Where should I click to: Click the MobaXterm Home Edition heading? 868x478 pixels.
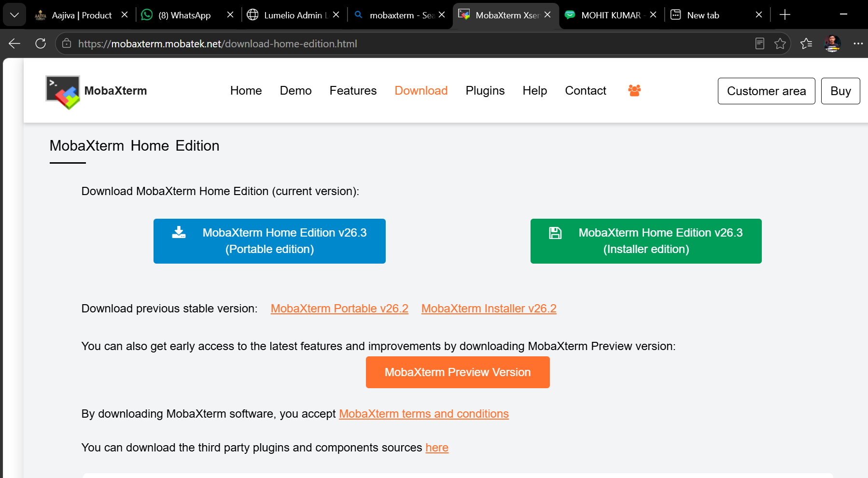(134, 146)
